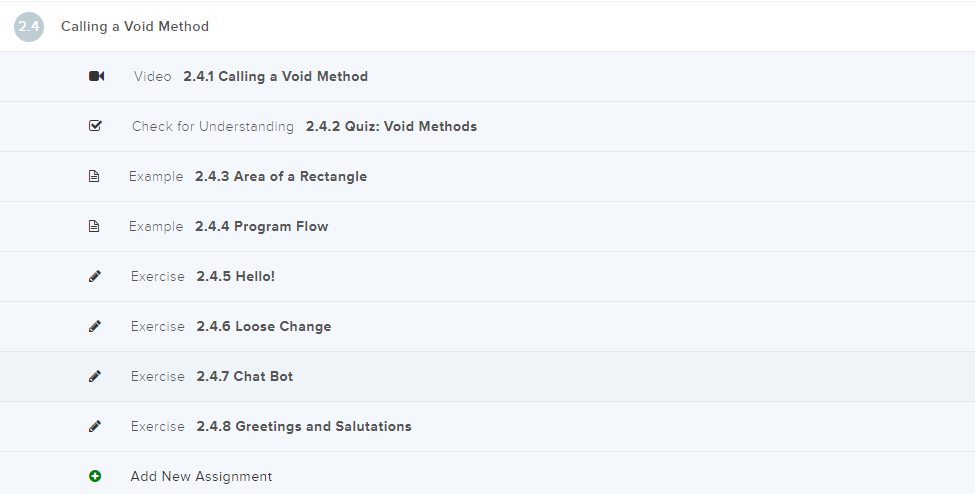Click the document icon for Program Flow
The width and height of the screenshot is (975, 494).
click(x=94, y=226)
